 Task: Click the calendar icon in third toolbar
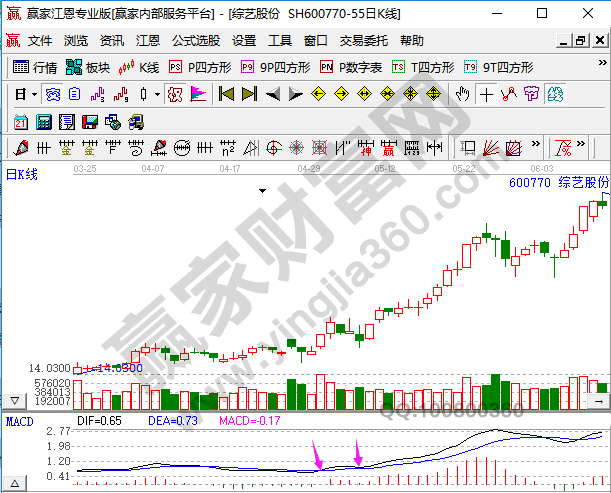(20, 122)
